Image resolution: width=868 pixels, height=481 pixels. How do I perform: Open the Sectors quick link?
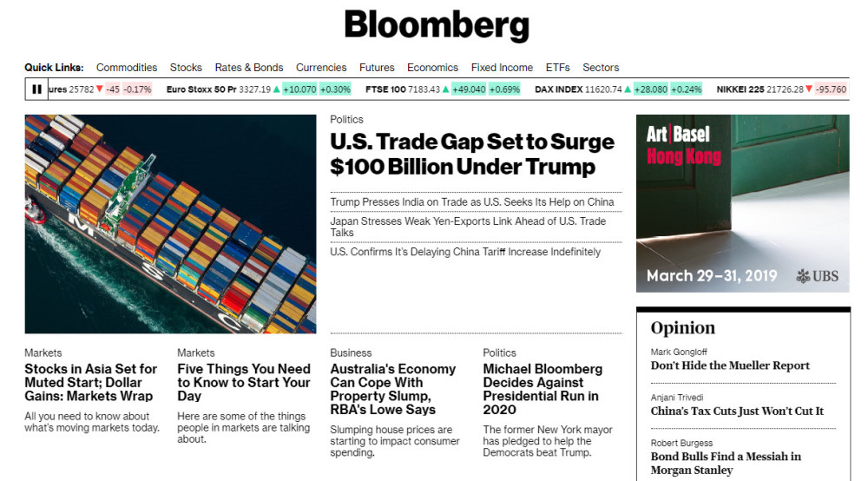[x=601, y=68]
